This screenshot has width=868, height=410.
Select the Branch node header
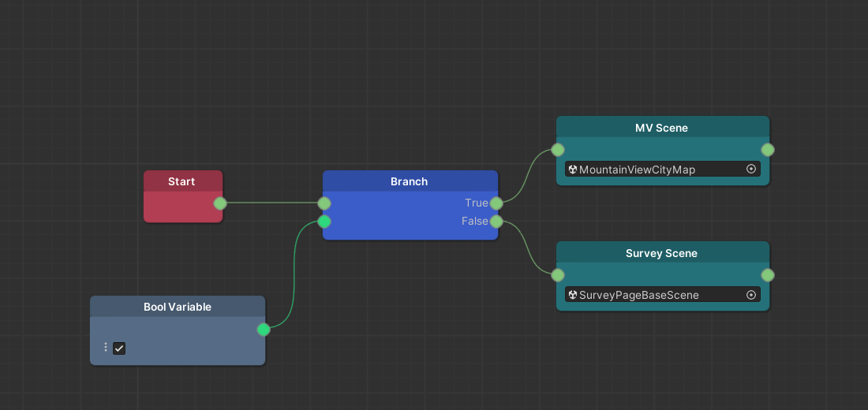[410, 181]
